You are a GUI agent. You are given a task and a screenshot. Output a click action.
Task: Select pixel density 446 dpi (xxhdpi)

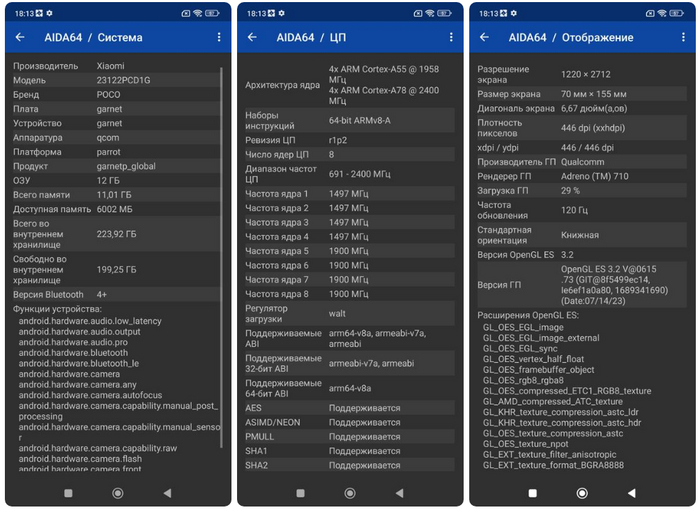click(x=593, y=128)
